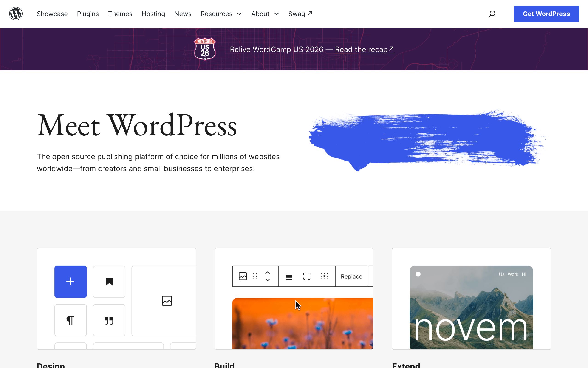Image resolution: width=588 pixels, height=368 pixels.
Task: Expand the Resources dropdown menu
Action: coord(221,14)
